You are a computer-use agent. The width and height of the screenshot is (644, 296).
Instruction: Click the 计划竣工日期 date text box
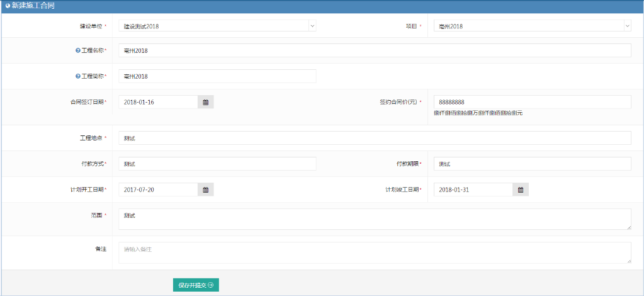[473, 190]
